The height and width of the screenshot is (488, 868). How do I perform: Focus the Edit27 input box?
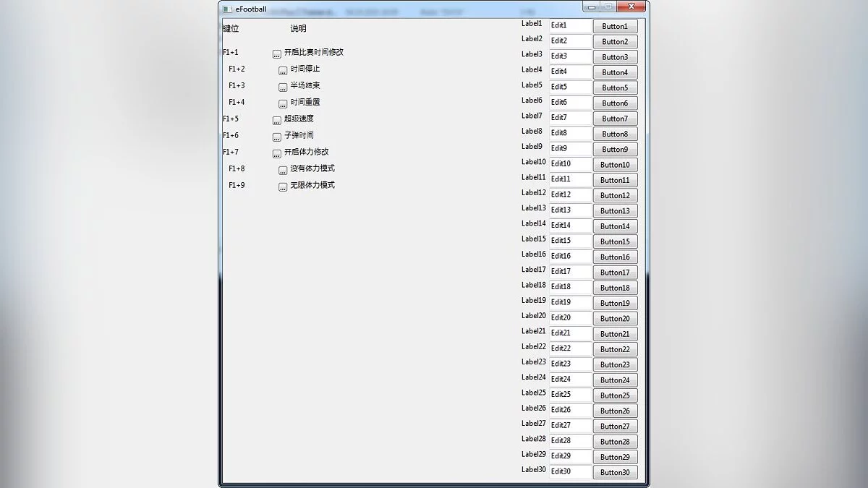[571, 426]
